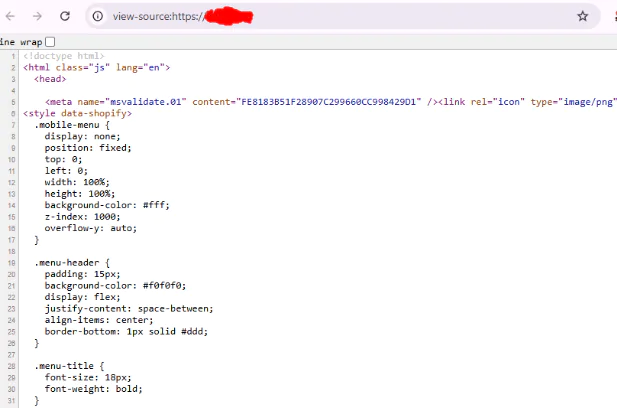The height and width of the screenshot is (408, 617).
Task: Click the 'width: 100%;' line
Action: tap(77, 182)
